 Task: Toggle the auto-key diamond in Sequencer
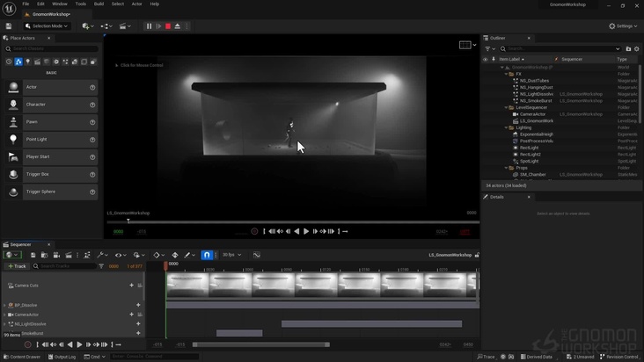(175, 255)
